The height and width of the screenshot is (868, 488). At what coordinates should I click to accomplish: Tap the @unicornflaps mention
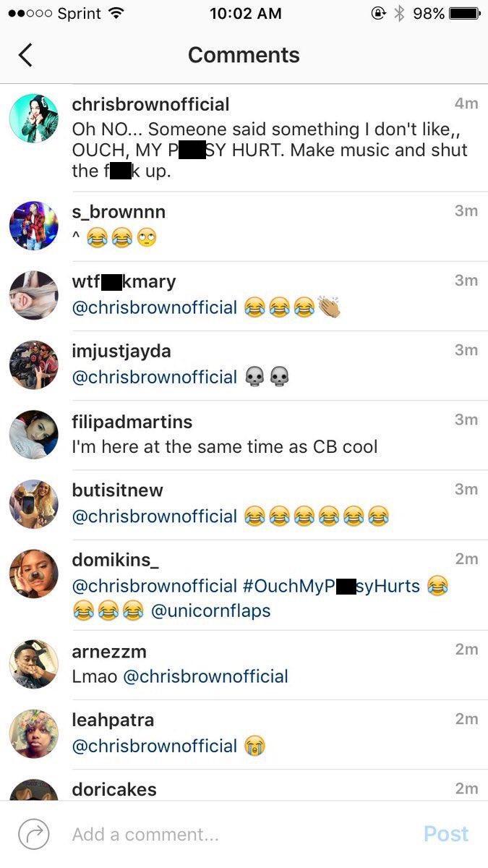pyautogui.click(x=210, y=610)
